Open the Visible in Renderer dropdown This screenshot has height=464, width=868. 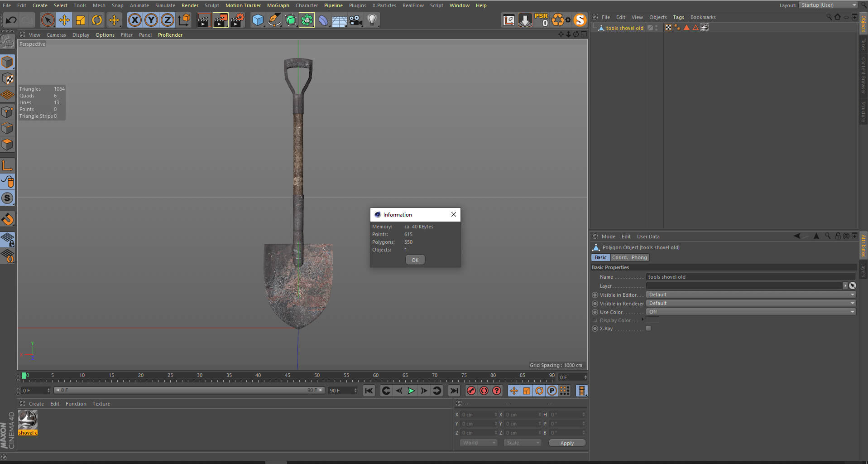(751, 303)
